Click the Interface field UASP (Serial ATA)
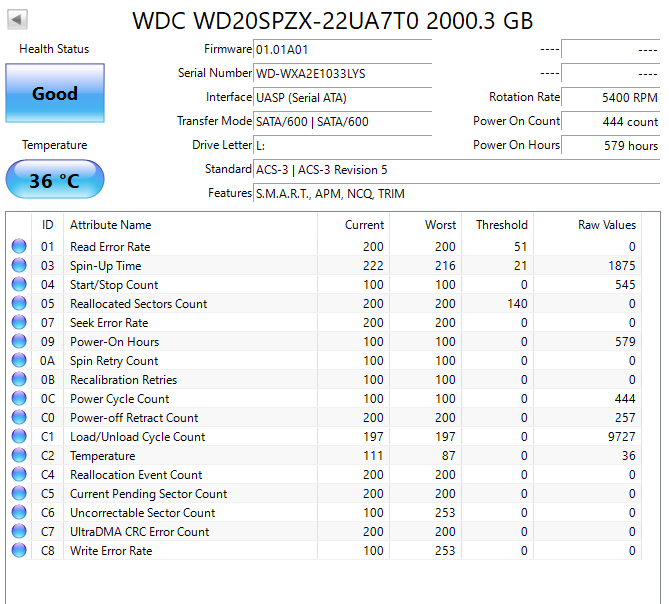Screen dimensions: 669x604 click(343, 98)
